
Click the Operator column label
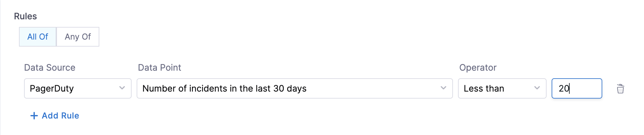[x=478, y=67]
